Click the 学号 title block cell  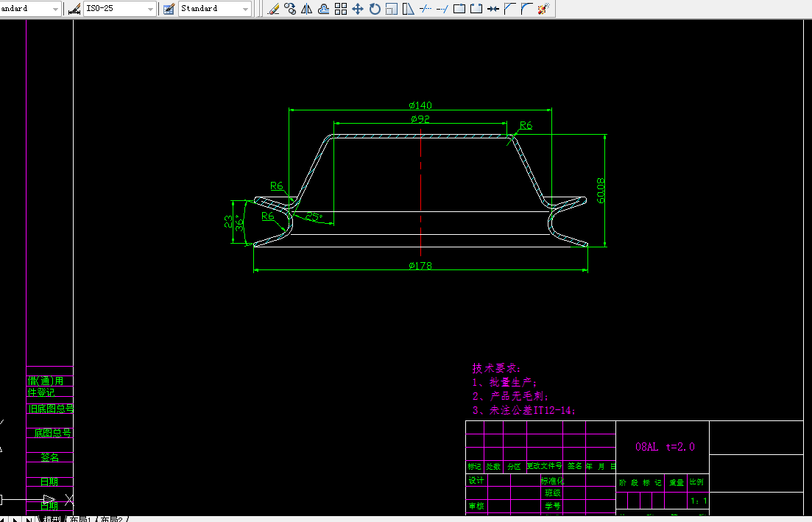553,506
